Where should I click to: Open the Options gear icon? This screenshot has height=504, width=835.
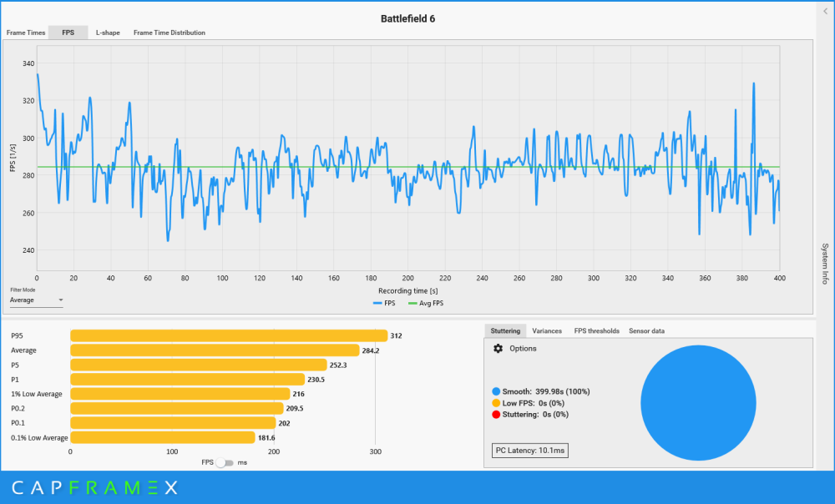[498, 349]
